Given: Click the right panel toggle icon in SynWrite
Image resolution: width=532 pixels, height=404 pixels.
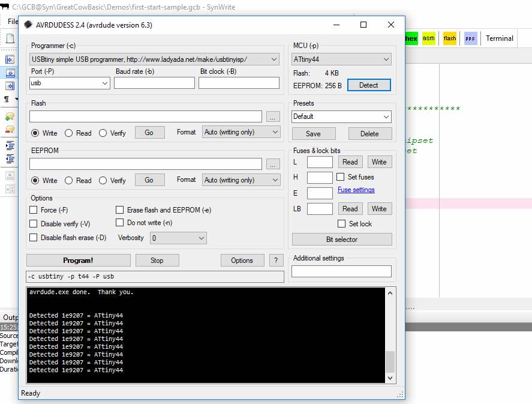Looking at the screenshot, I should 10,86.
